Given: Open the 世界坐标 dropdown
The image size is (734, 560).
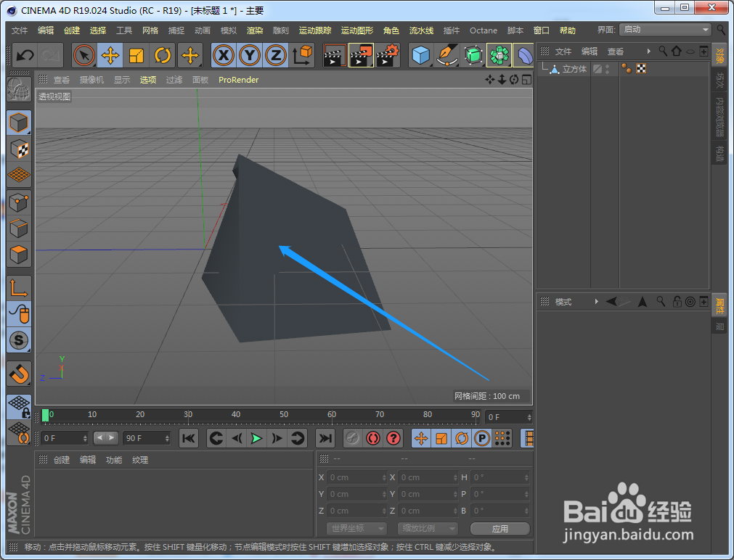Looking at the screenshot, I should coord(356,528).
